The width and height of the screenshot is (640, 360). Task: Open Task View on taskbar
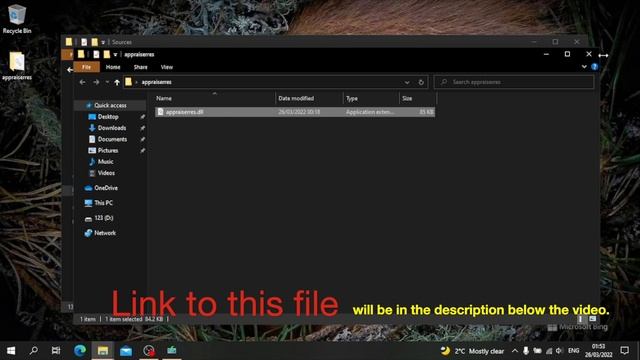56,350
